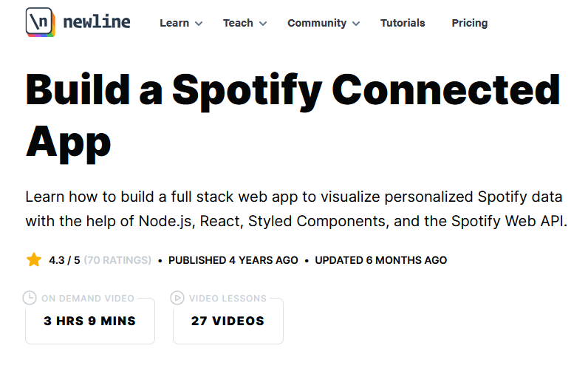Screen dimensions: 588x371
Task: Click the ON DEMAND VIDEO label
Action: click(x=88, y=299)
